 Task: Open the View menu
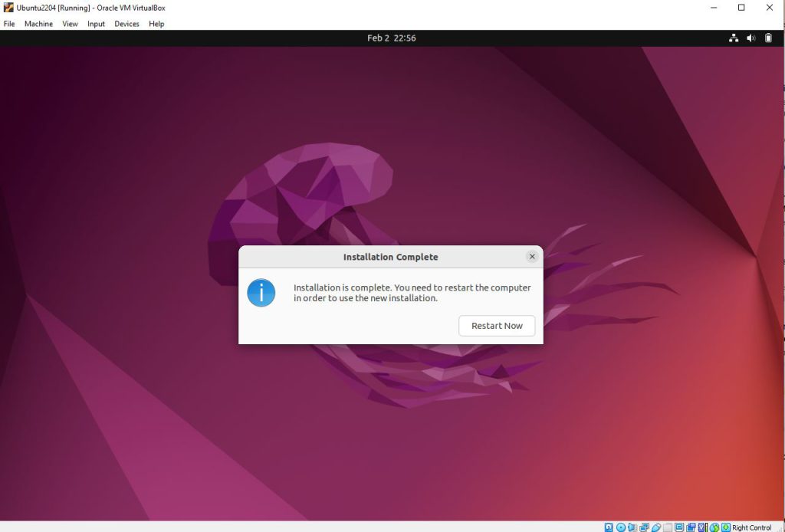pyautogui.click(x=70, y=24)
